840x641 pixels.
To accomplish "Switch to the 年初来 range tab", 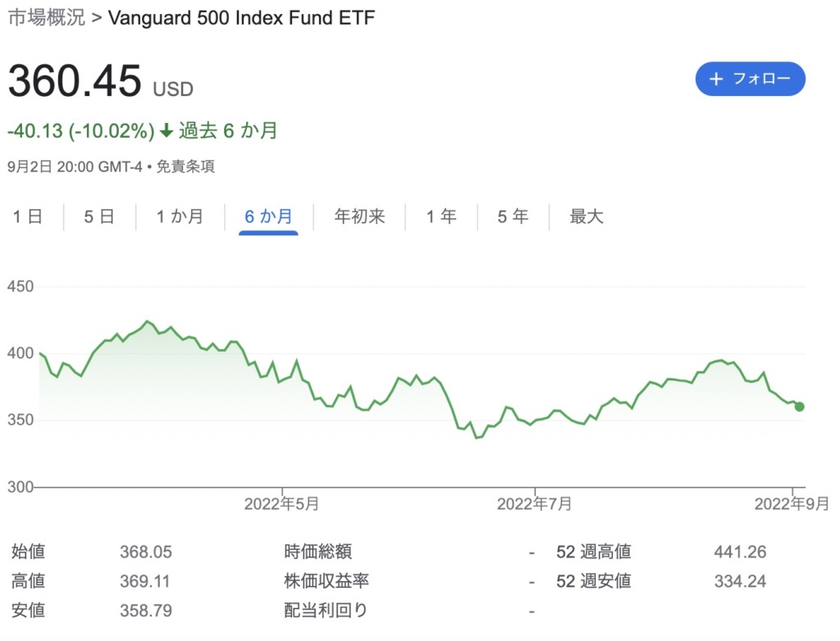I will pyautogui.click(x=359, y=216).
